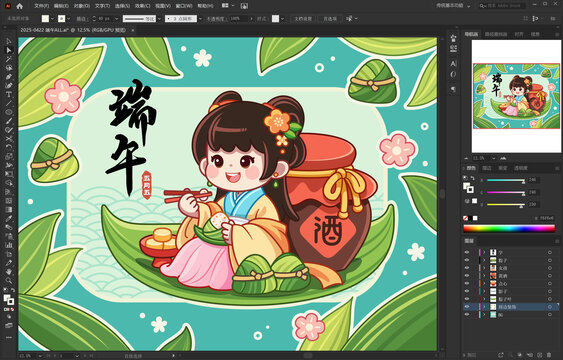Select the Curvature tool

[9, 85]
